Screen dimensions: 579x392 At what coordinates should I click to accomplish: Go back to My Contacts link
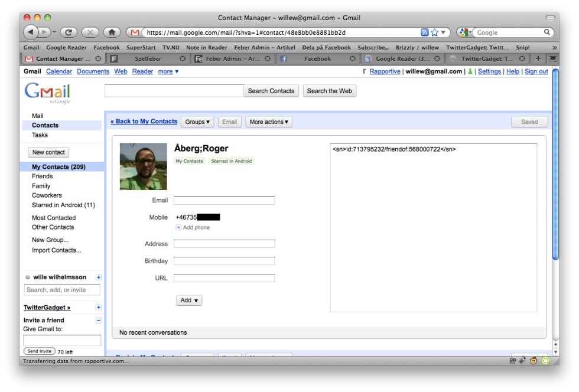144,122
